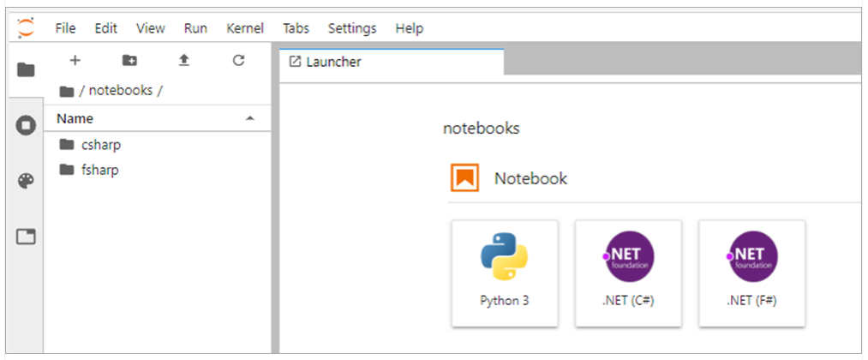Click the breadcrumb root folder icon
This screenshot has height=360, width=868.
tap(67, 92)
